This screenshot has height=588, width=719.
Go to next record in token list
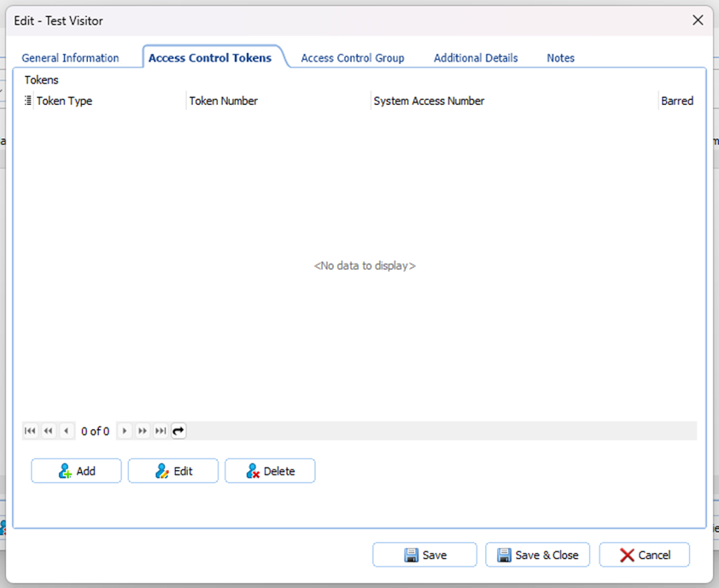[x=124, y=431]
